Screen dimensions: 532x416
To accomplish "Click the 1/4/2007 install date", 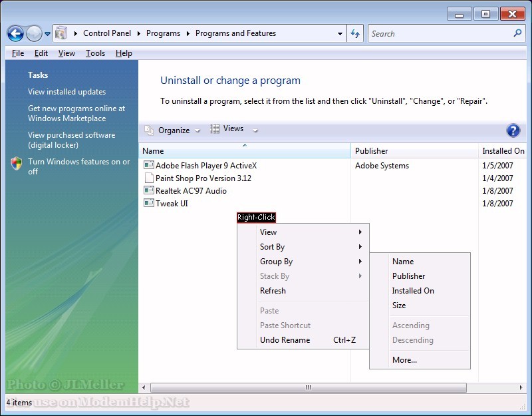I will (x=497, y=178).
